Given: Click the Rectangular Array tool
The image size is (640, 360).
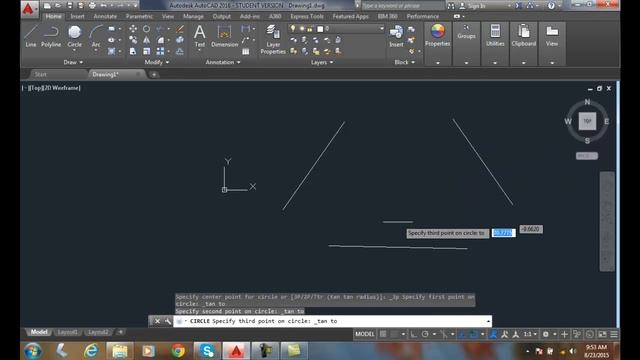Looking at the screenshot, I should point(160,51).
